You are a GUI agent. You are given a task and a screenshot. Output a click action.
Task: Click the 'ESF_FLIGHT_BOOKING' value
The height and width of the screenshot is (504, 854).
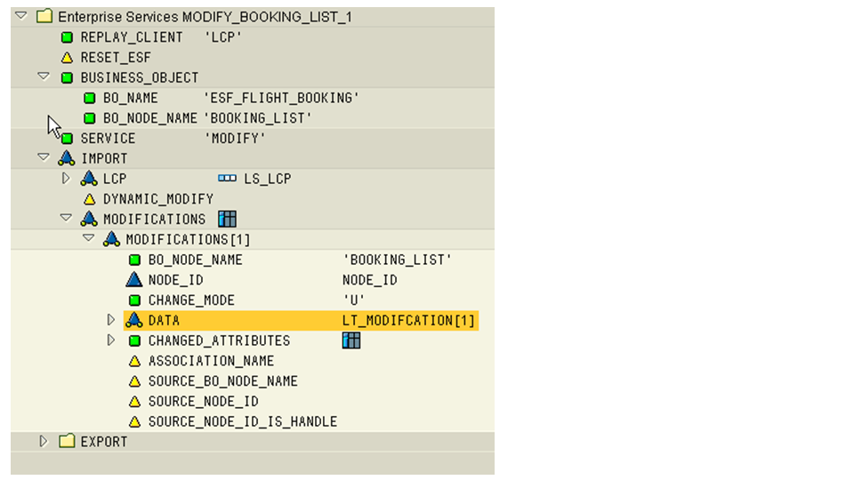coord(281,98)
